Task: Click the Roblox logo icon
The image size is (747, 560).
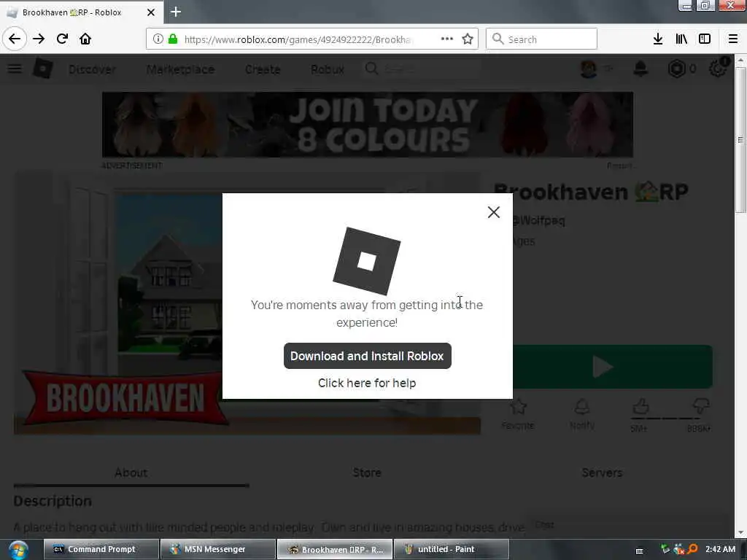Action: point(43,69)
